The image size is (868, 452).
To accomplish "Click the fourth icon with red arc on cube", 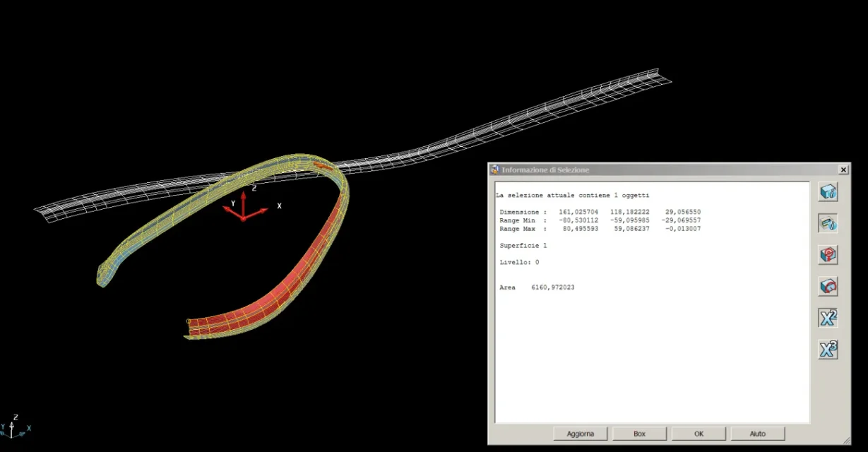I will coord(828,286).
